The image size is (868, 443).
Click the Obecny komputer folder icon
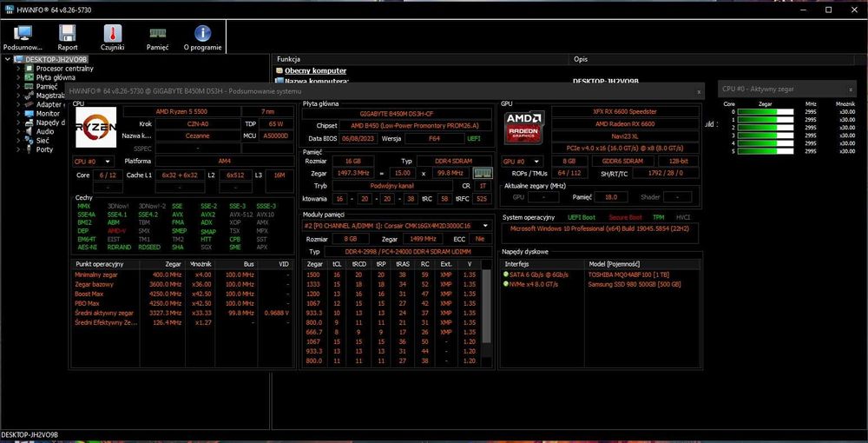coord(279,71)
